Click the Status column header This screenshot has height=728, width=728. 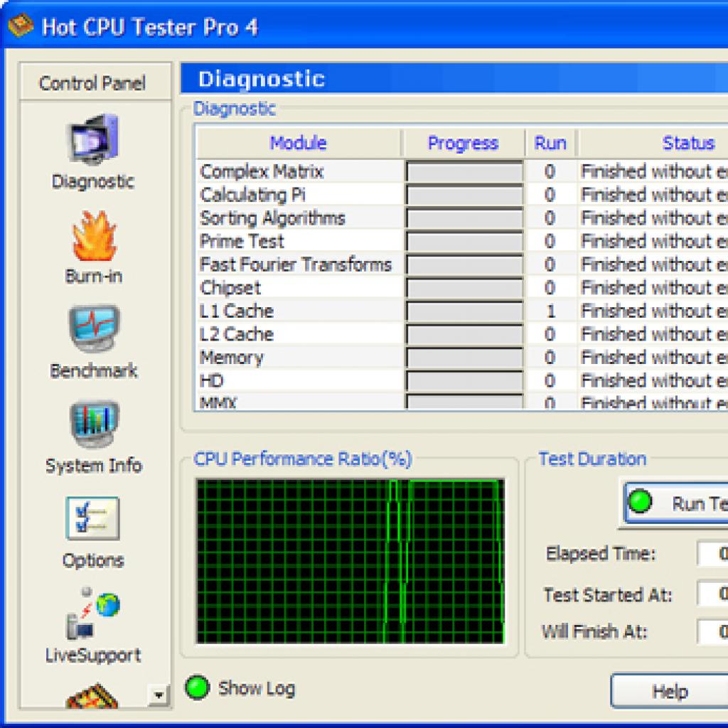687,143
